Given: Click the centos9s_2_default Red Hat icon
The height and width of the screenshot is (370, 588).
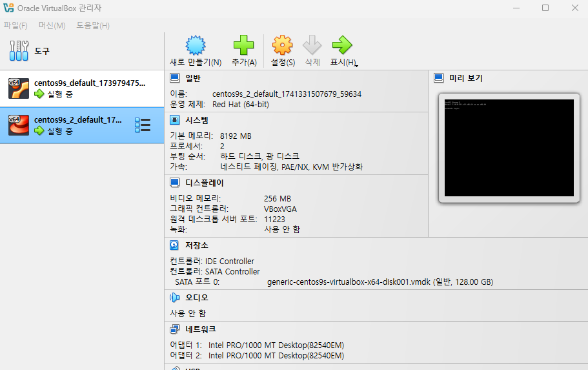Looking at the screenshot, I should pos(19,125).
